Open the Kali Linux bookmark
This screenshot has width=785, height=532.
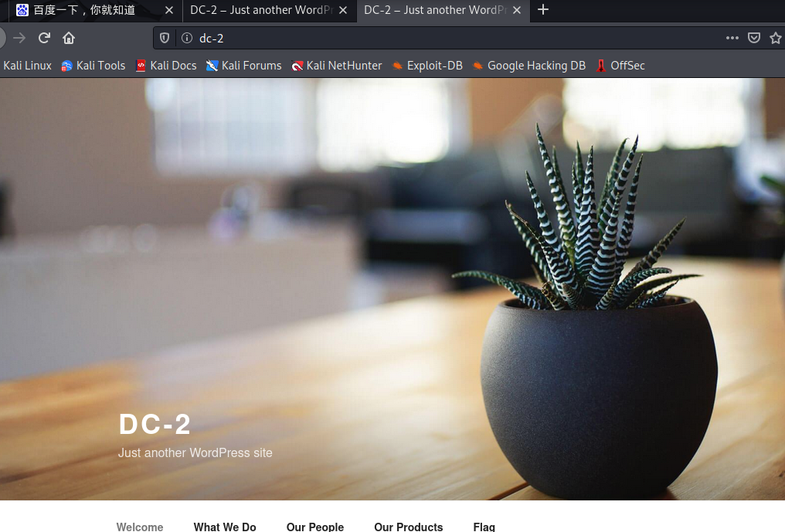pyautogui.click(x=27, y=66)
